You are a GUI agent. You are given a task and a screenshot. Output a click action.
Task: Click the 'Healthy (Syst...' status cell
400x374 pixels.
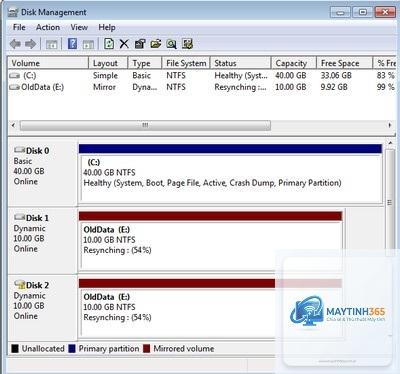point(241,76)
